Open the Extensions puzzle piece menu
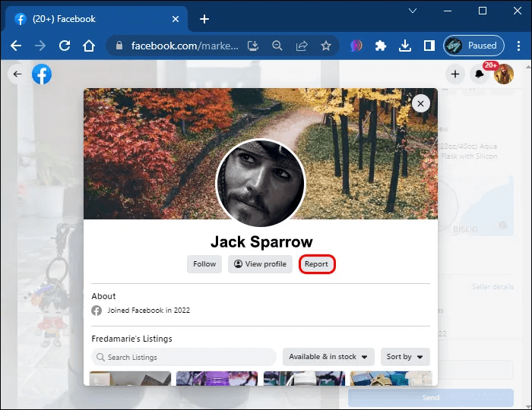Image resolution: width=532 pixels, height=410 pixels. point(380,46)
